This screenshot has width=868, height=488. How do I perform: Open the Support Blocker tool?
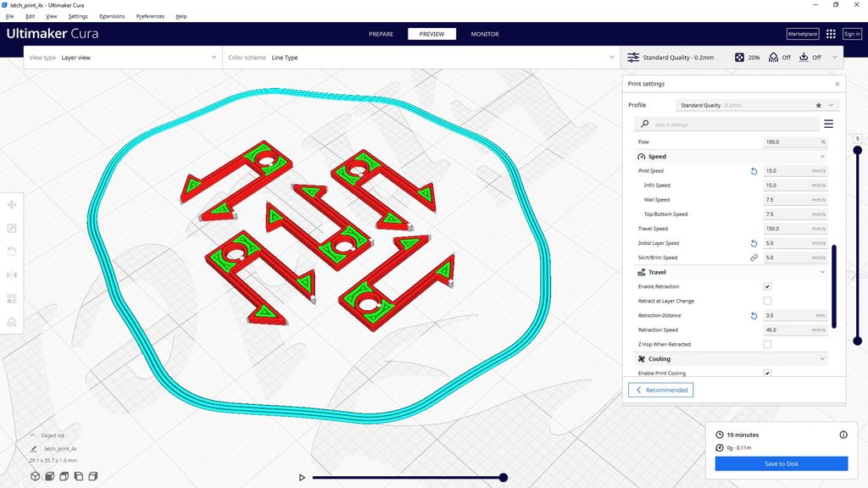(x=12, y=322)
